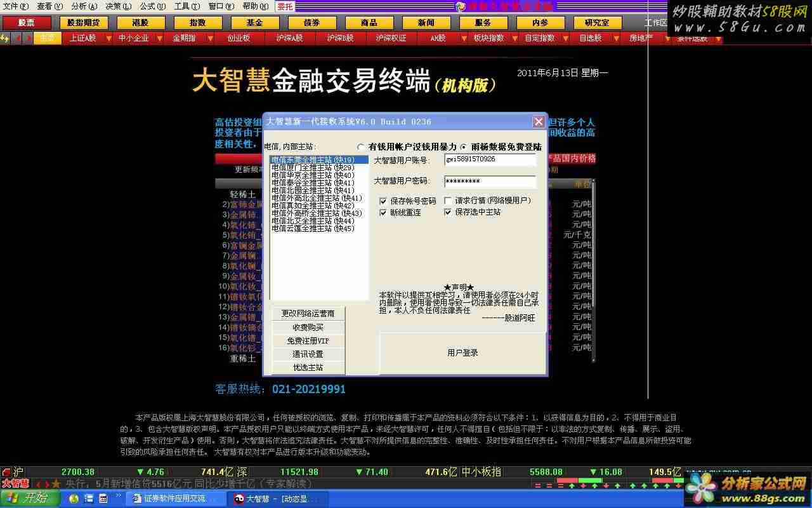This screenshot has width=812, height=508.
Task: Open the 工具(T) menu
Action: 187,6
